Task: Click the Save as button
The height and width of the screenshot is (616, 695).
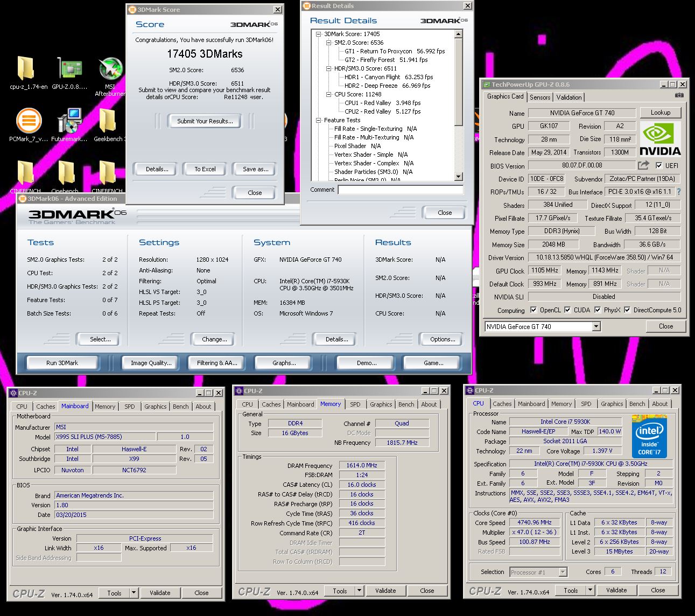Action: 256,169
